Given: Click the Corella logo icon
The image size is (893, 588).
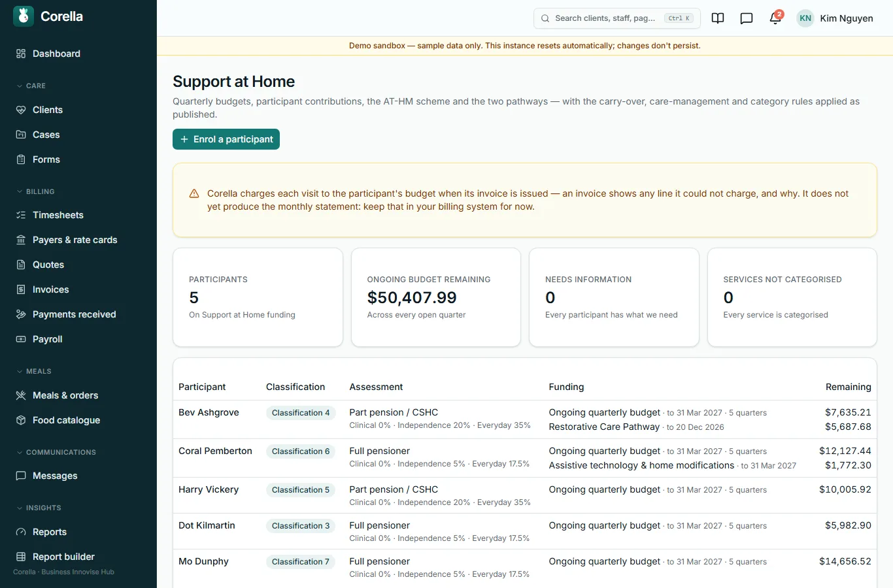Looking at the screenshot, I should pos(24,16).
